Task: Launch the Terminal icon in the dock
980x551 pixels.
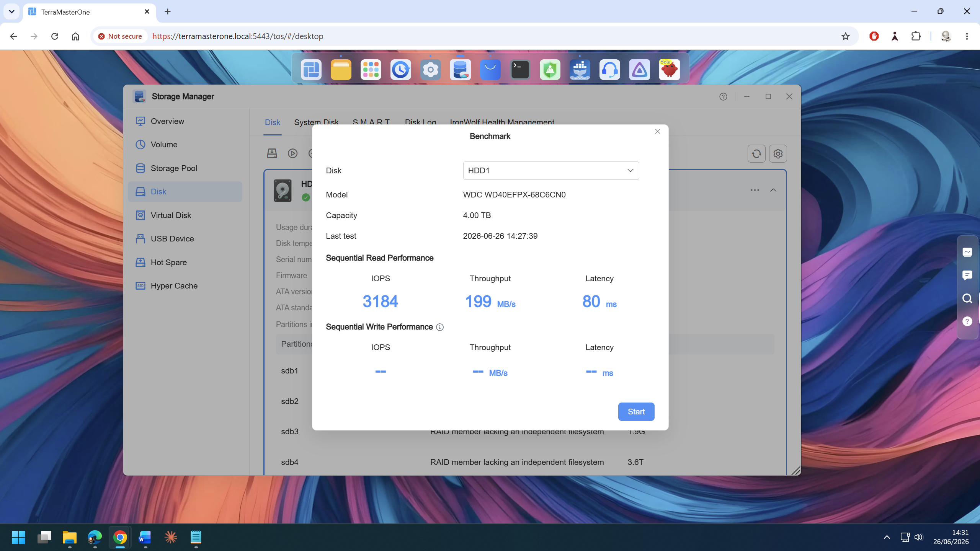Action: 520,70
